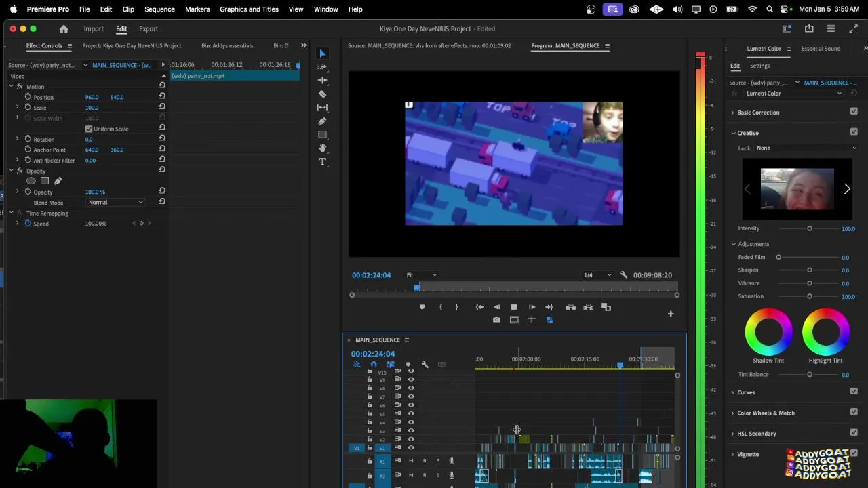Export frame with camera icon
This screenshot has width=868, height=488.
point(496,320)
